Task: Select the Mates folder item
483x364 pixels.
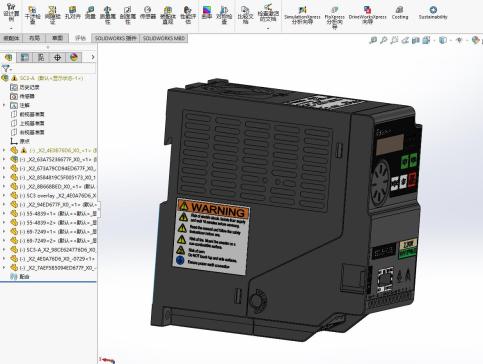Action: pyautogui.click(x=24, y=277)
